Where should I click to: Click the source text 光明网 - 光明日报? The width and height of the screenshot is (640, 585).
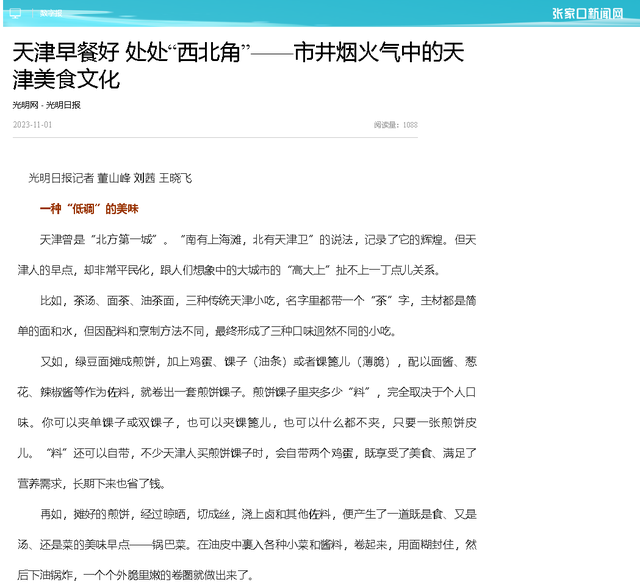47,105
